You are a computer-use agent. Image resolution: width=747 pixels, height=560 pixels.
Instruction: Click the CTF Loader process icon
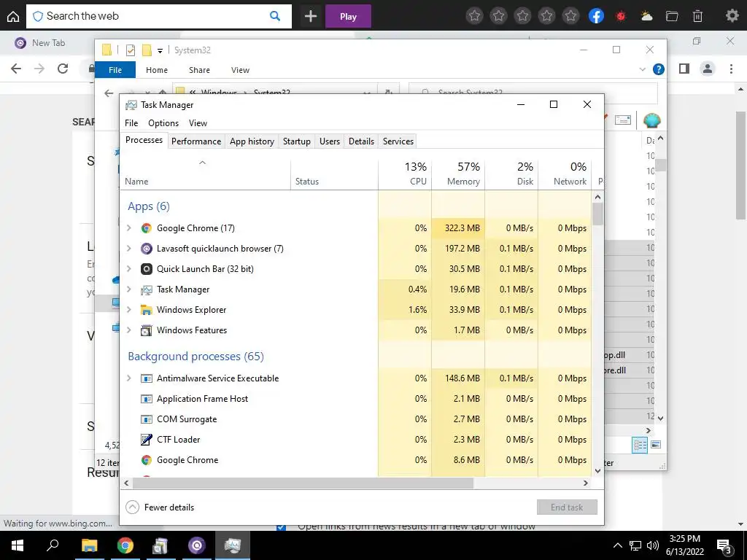pos(146,440)
